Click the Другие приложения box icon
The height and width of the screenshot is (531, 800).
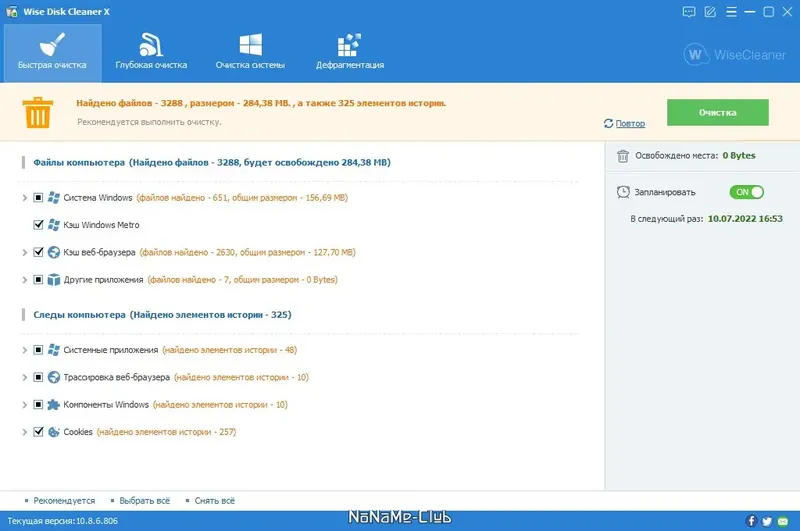pyautogui.click(x=54, y=280)
